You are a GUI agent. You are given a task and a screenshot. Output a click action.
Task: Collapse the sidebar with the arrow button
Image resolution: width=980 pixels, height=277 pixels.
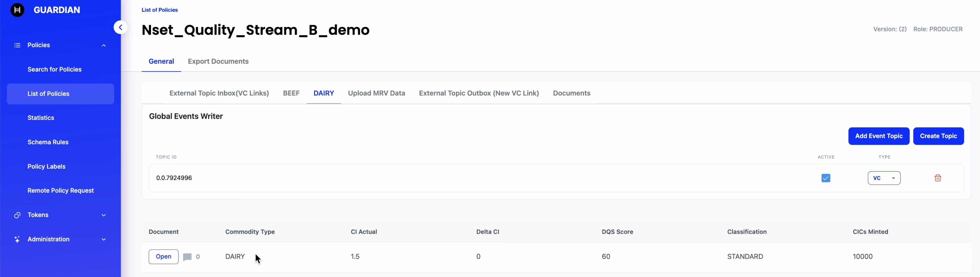pos(120,27)
